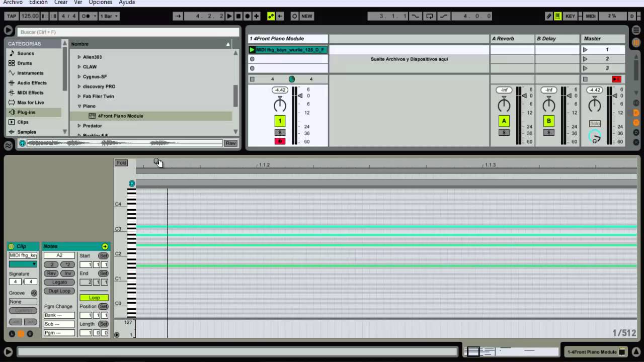644x362 pixels.
Task: Collapse the Piano plug-in folder
Action: pyautogui.click(x=79, y=106)
